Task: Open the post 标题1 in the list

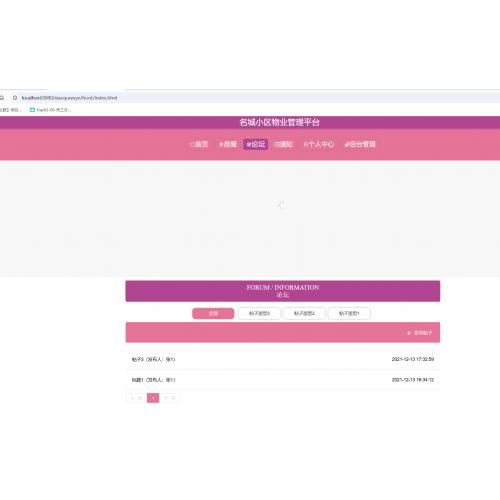Action: click(x=283, y=380)
